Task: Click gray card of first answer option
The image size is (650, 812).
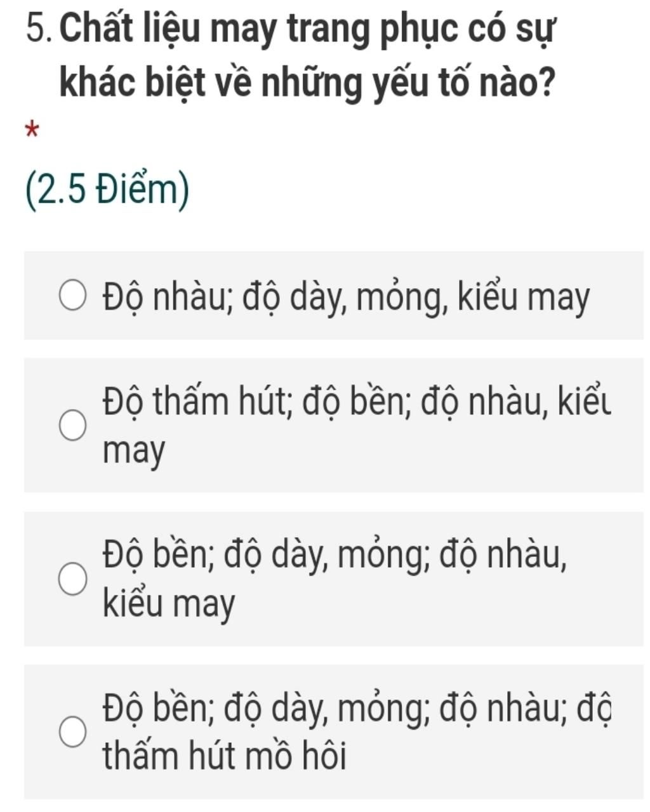Action: click(x=334, y=296)
